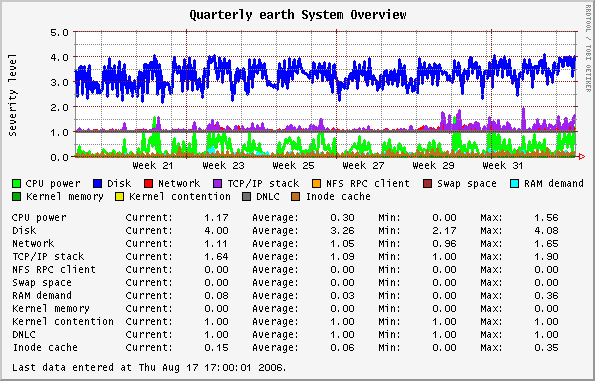Click the DNLC Current value 1.00
This screenshot has height=381, width=595.
pyautogui.click(x=216, y=335)
